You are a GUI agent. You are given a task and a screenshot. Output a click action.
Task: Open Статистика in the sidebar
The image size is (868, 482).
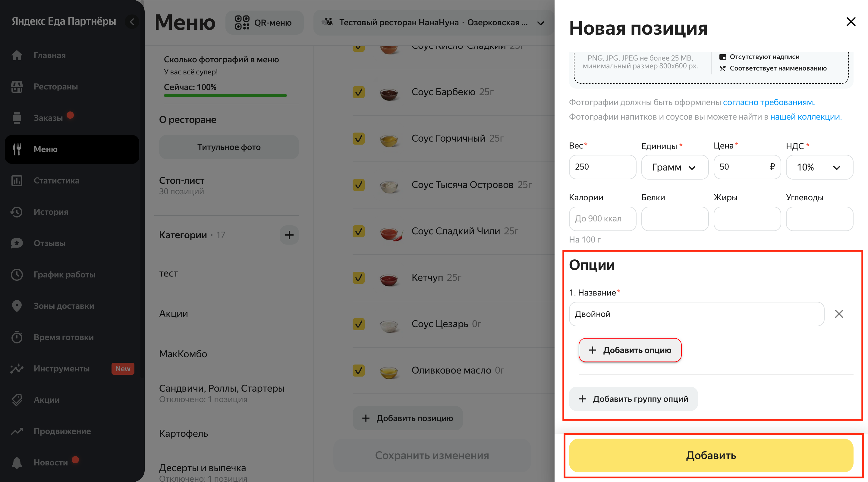tap(56, 180)
